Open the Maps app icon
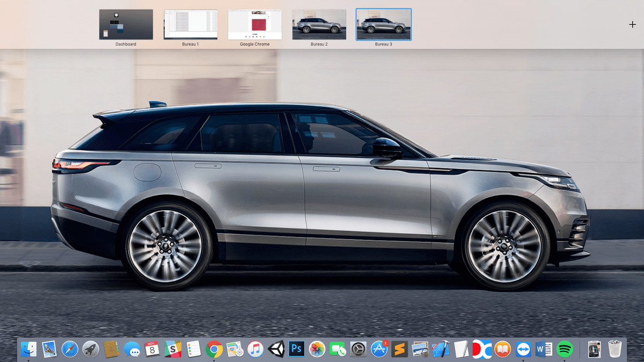The width and height of the screenshot is (644, 362). 235,349
